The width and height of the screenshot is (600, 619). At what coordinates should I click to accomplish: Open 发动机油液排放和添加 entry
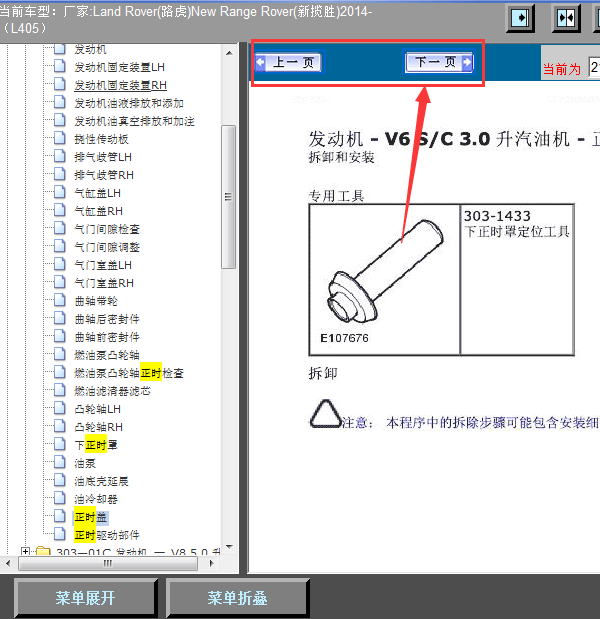pos(129,103)
